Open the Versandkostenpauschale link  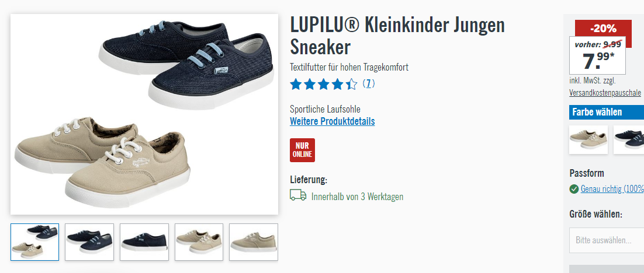point(605,93)
